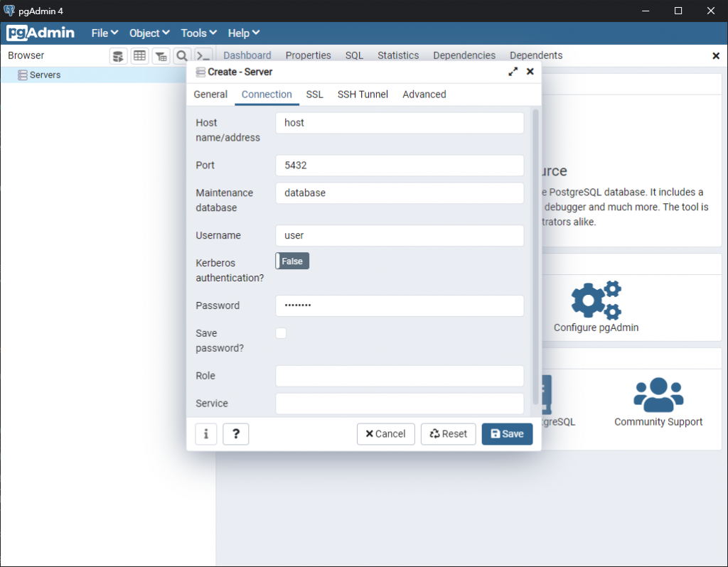Go to the Advanced tab
This screenshot has height=567, width=728.
tap(424, 94)
